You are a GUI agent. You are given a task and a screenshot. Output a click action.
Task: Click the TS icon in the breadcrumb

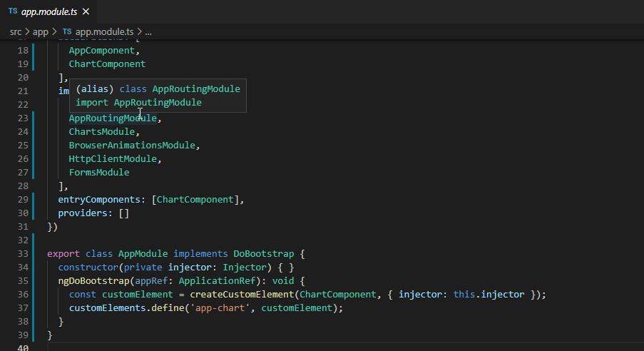pyautogui.click(x=67, y=32)
